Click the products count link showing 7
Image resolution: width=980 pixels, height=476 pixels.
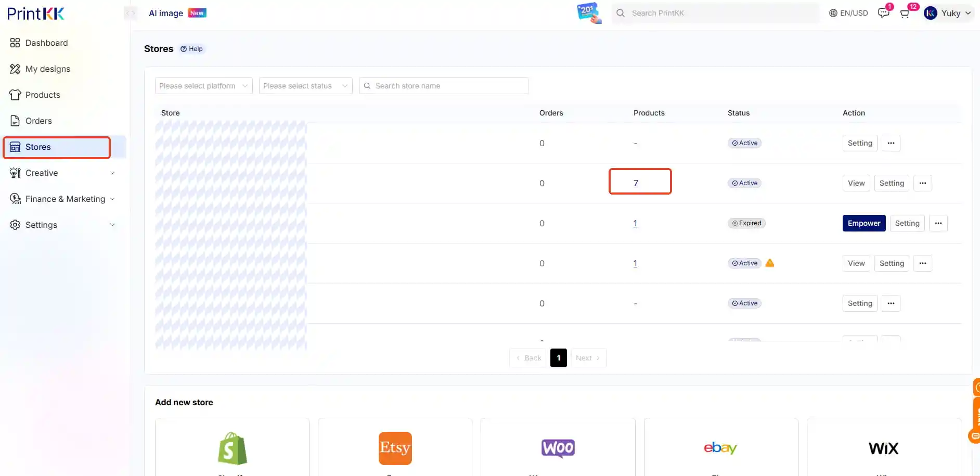pyautogui.click(x=636, y=183)
